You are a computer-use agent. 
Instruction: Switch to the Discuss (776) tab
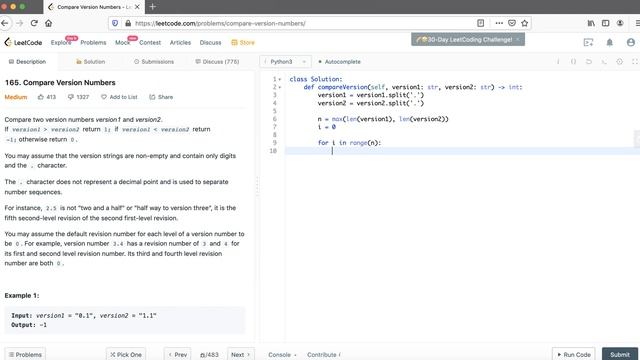(x=217, y=62)
